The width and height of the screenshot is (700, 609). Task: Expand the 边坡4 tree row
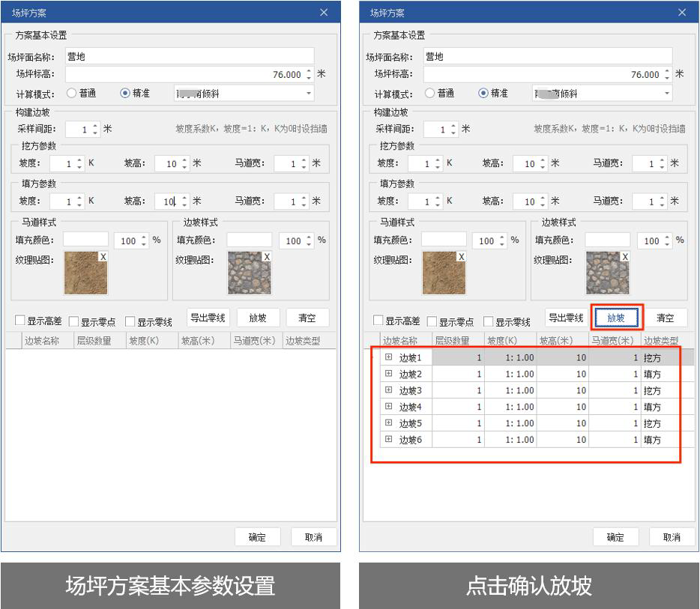tap(388, 407)
